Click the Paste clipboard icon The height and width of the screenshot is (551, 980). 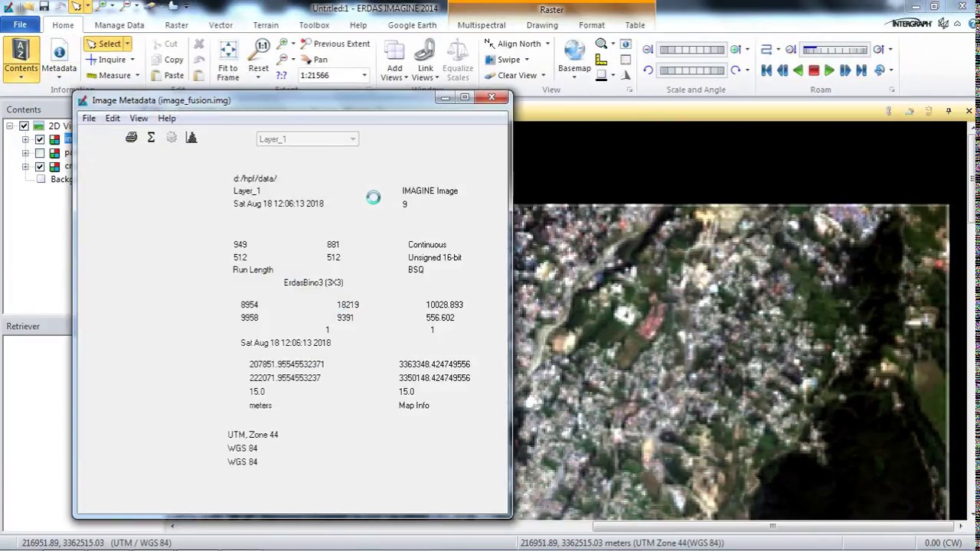(156, 75)
